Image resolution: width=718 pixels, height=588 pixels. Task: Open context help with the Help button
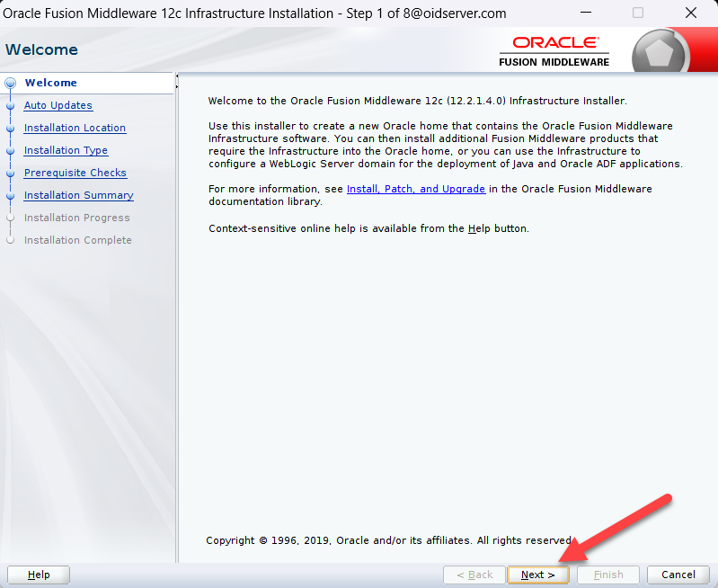(x=39, y=575)
